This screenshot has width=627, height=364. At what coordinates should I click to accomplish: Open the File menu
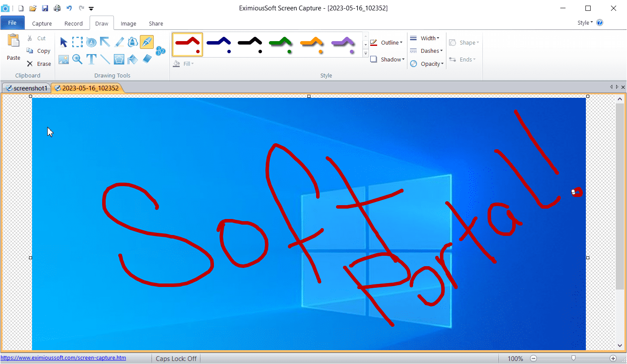[13, 23]
